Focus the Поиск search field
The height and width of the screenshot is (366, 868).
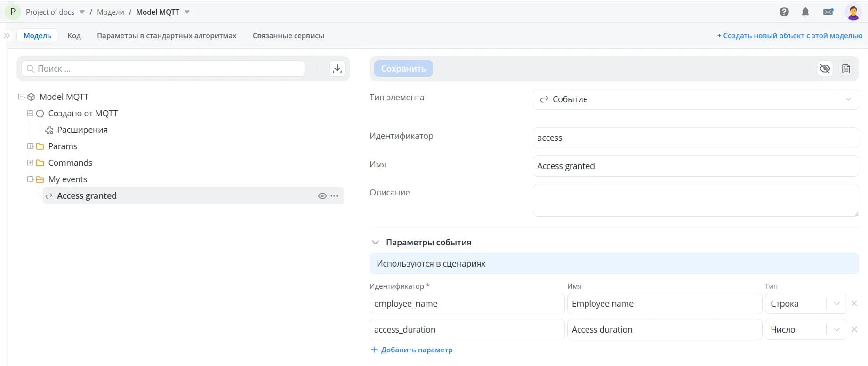click(163, 69)
